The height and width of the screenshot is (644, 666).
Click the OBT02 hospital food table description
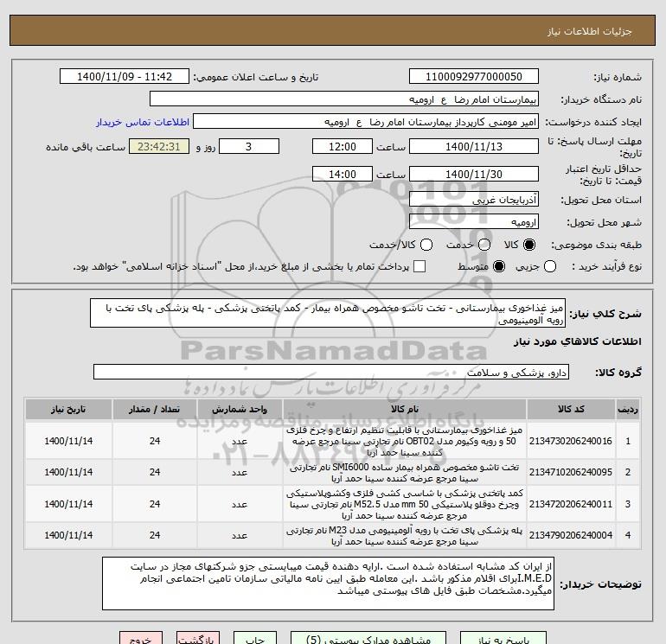click(405, 441)
